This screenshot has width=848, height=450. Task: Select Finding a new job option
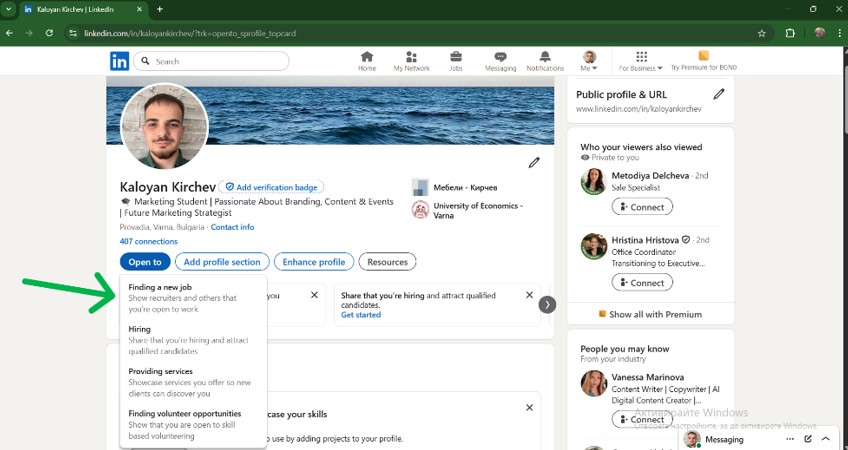[193, 298]
